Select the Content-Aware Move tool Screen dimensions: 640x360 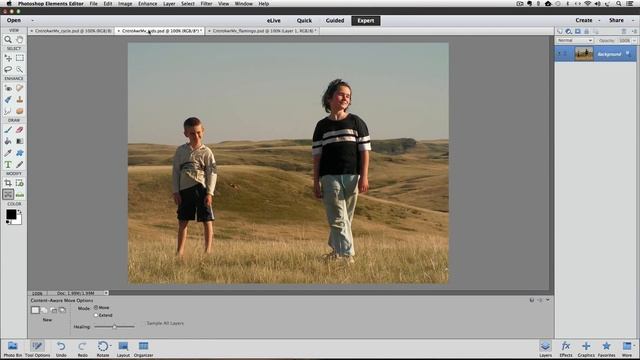point(8,195)
